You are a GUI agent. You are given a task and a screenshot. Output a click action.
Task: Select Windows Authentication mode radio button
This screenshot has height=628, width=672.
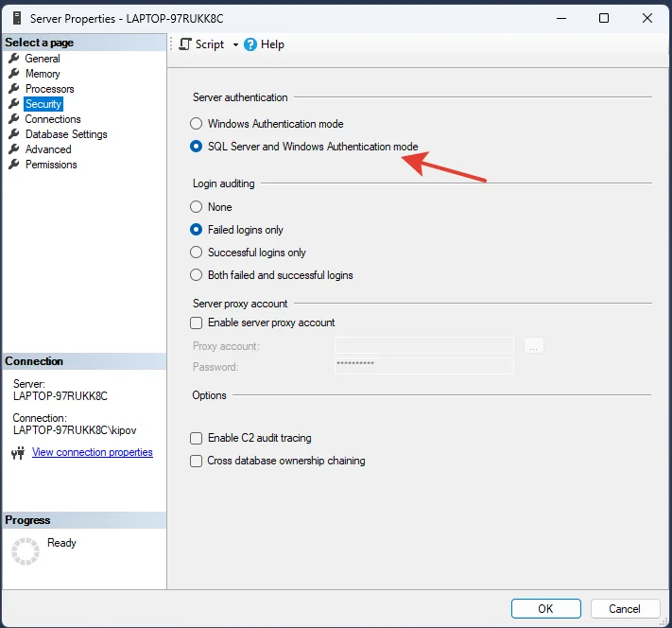(x=197, y=124)
